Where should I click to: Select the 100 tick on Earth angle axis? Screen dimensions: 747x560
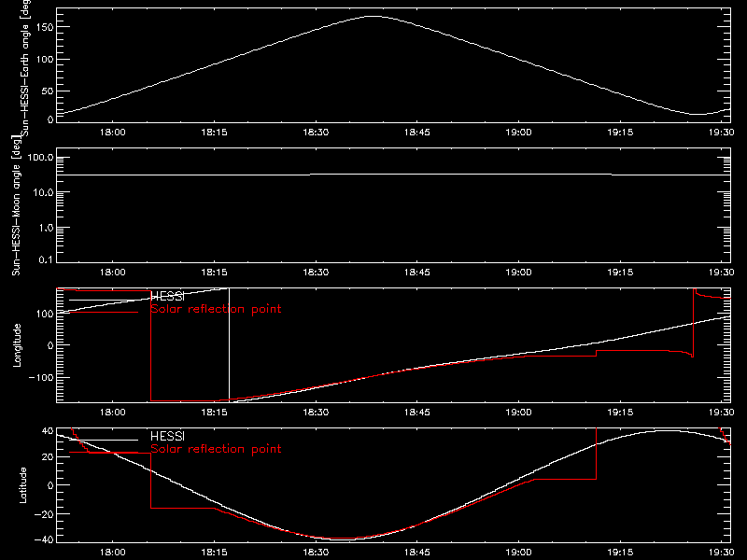(x=44, y=59)
